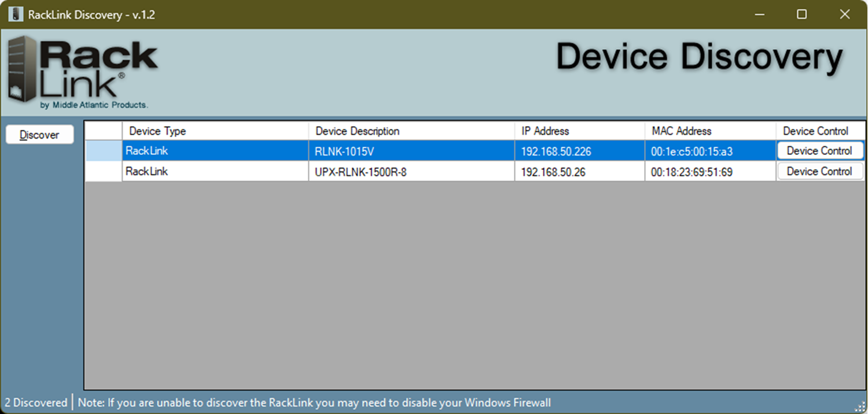Sort by the Device Type column header
This screenshot has width=868, height=414.
click(x=156, y=131)
